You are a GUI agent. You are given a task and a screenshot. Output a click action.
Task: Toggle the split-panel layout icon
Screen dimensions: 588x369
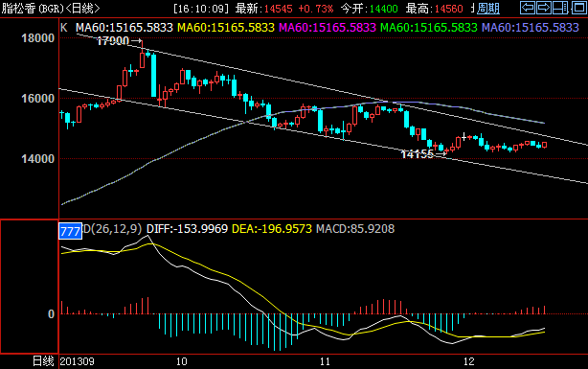560,8
